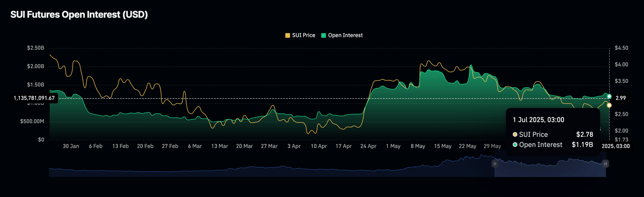Click the 1,135,781,091.67 crosshair value label
Image resolution: width=644 pixels, height=197 pixels.
34,98
